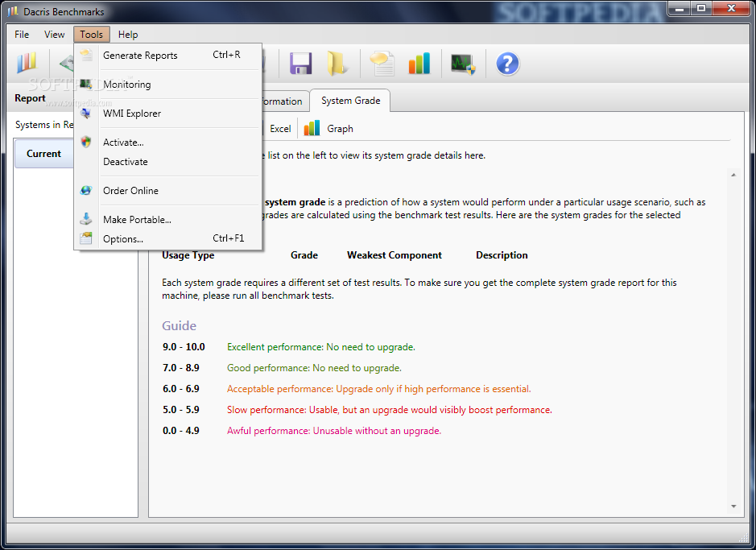Minimize the Dacris Benchmarks window
The height and width of the screenshot is (550, 756).
[680, 8]
